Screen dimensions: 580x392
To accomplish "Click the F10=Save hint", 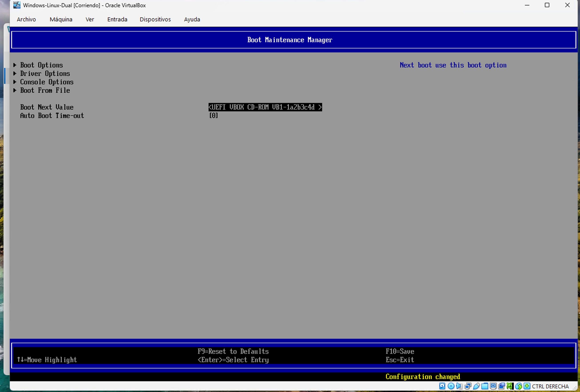I will (400, 351).
